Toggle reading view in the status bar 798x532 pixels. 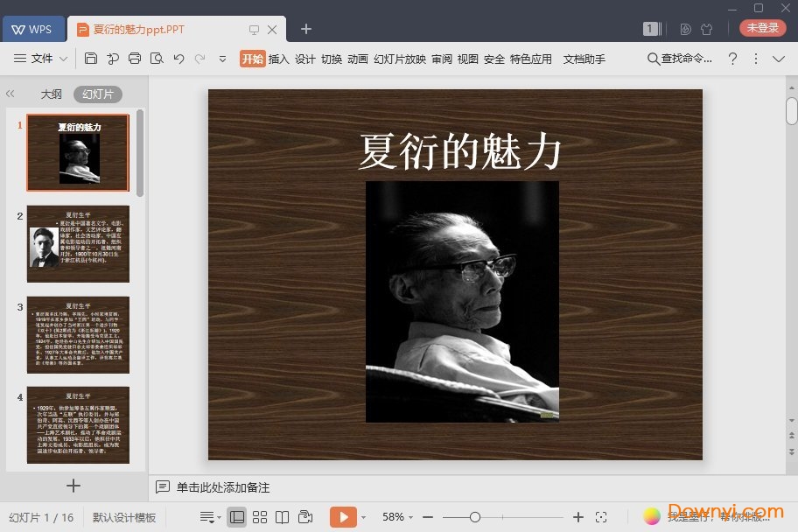coord(281,516)
